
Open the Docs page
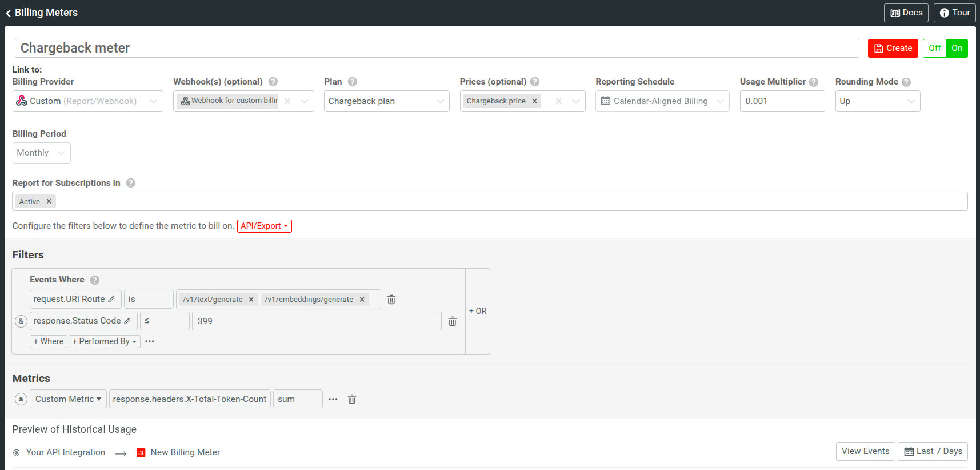tap(906, 13)
